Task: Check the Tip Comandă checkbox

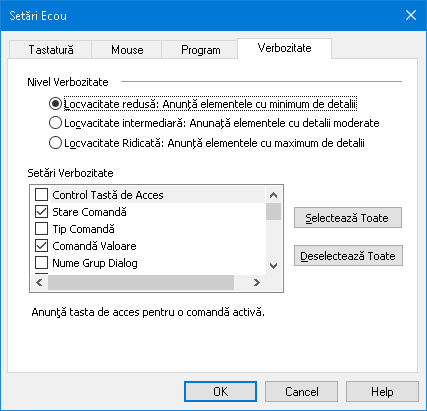Action: (x=41, y=228)
